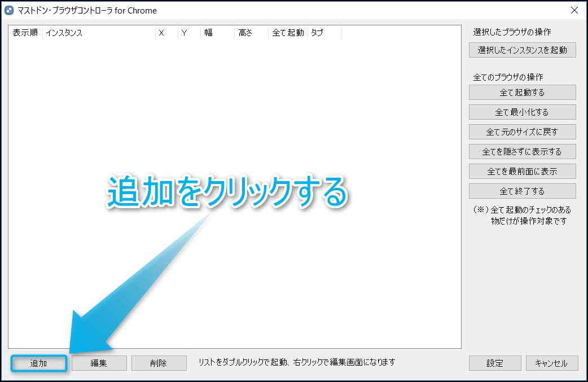This screenshot has height=382, width=588.
Task: Click the インスタンス column header
Action: click(x=99, y=33)
